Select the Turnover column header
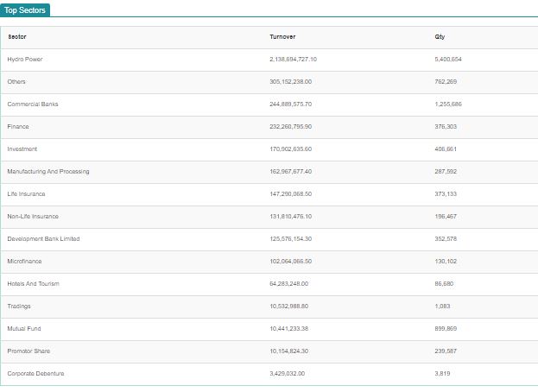The width and height of the screenshot is (538, 392). [x=282, y=37]
